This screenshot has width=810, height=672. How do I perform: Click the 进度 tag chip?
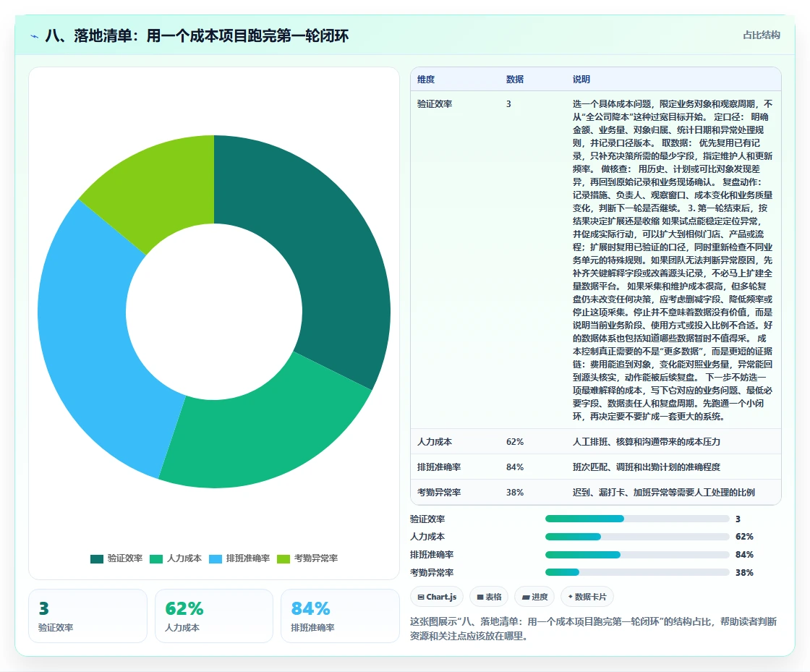coord(534,597)
